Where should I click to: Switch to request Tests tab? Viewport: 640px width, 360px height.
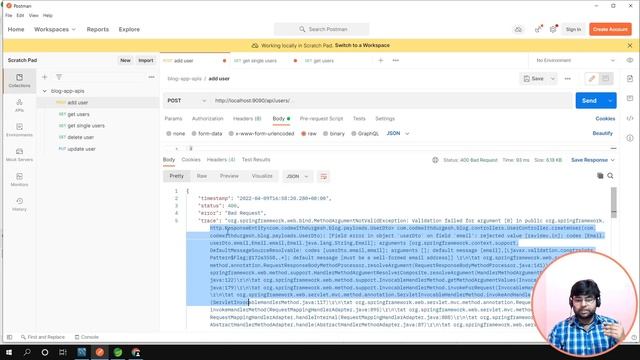point(359,118)
